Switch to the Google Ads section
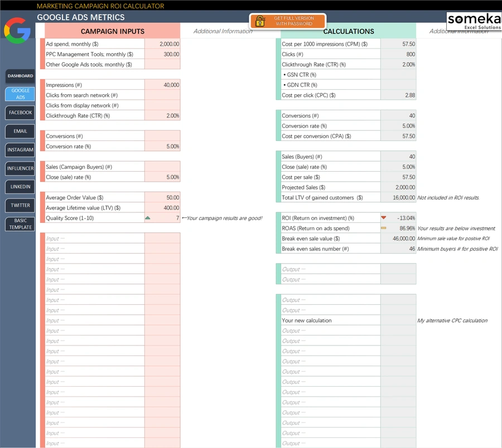 (x=20, y=94)
